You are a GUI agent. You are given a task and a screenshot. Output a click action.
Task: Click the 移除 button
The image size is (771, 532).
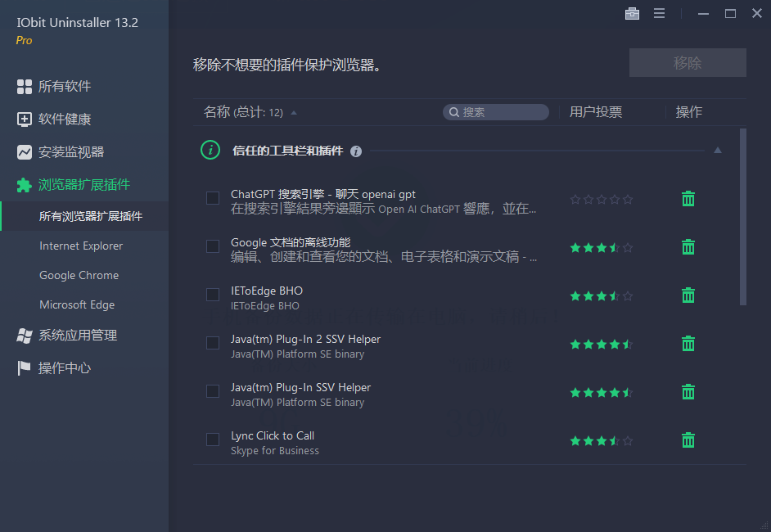click(x=688, y=62)
